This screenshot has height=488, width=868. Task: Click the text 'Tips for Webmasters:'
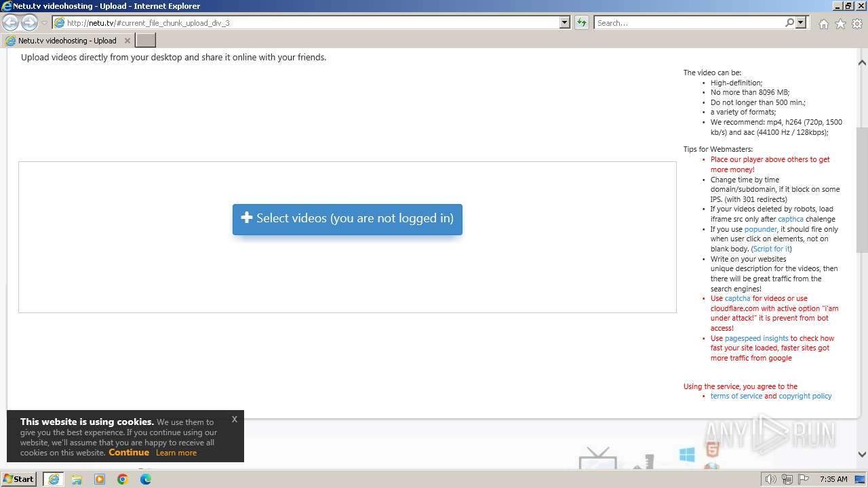point(718,149)
